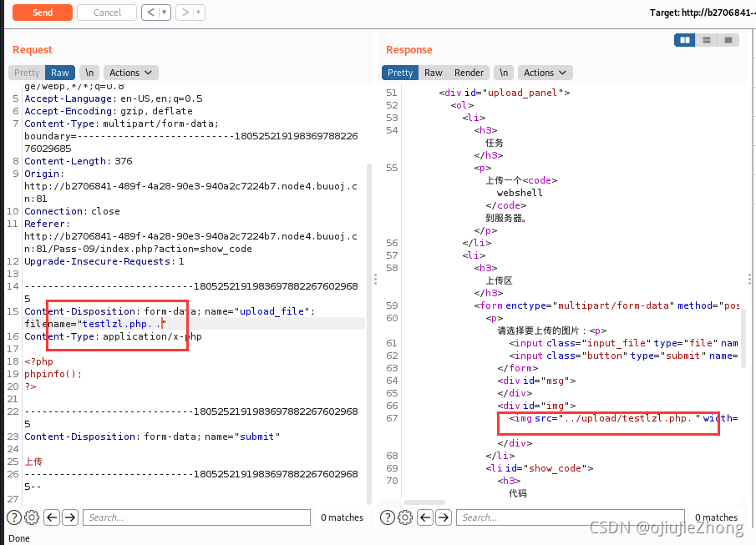Click Content-Type: application/x-php line
Screen dimensions: 756x545
click(x=113, y=336)
